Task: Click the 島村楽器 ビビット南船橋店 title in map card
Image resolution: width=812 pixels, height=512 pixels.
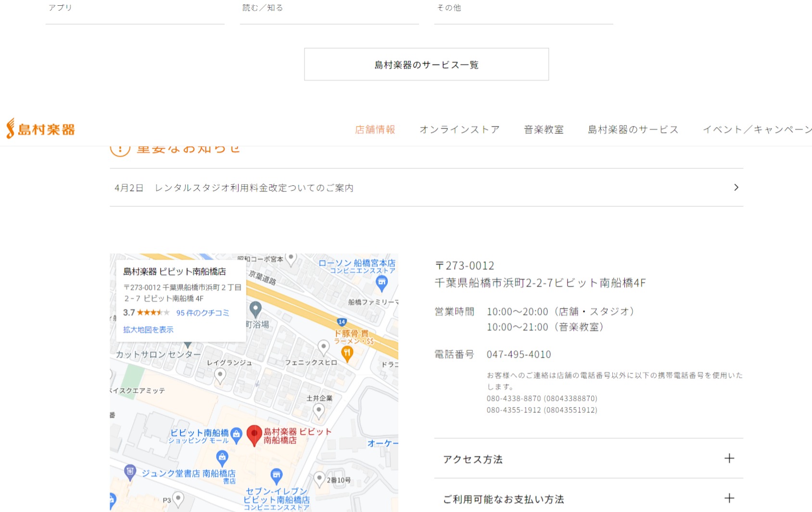Action: tap(175, 271)
